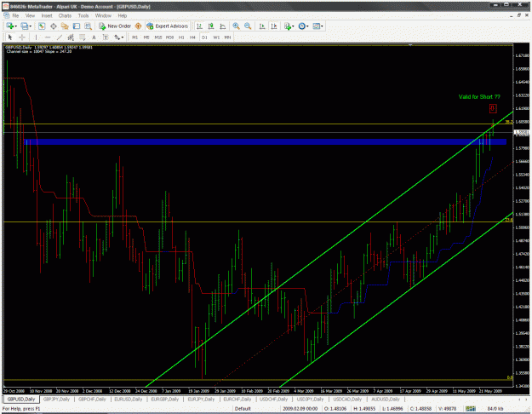Image resolution: width=532 pixels, height=414 pixels.
Task: Click the chart shift triangle marker at top
Action: (410, 45)
